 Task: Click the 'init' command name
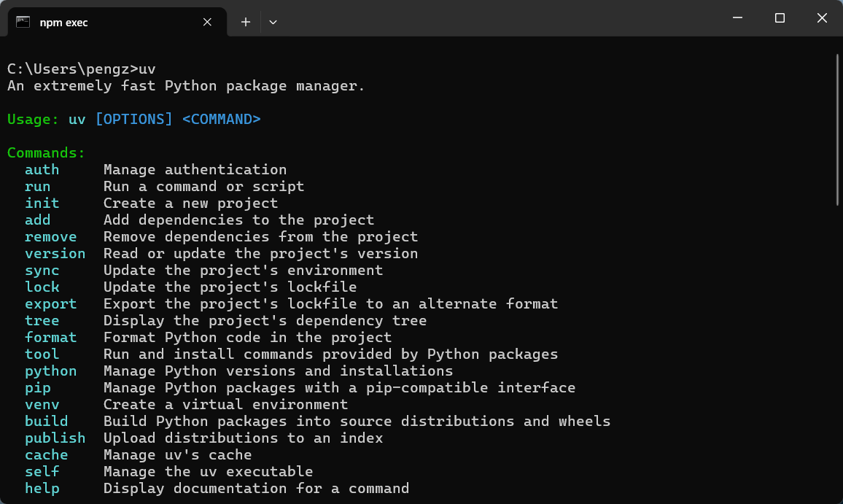42,203
